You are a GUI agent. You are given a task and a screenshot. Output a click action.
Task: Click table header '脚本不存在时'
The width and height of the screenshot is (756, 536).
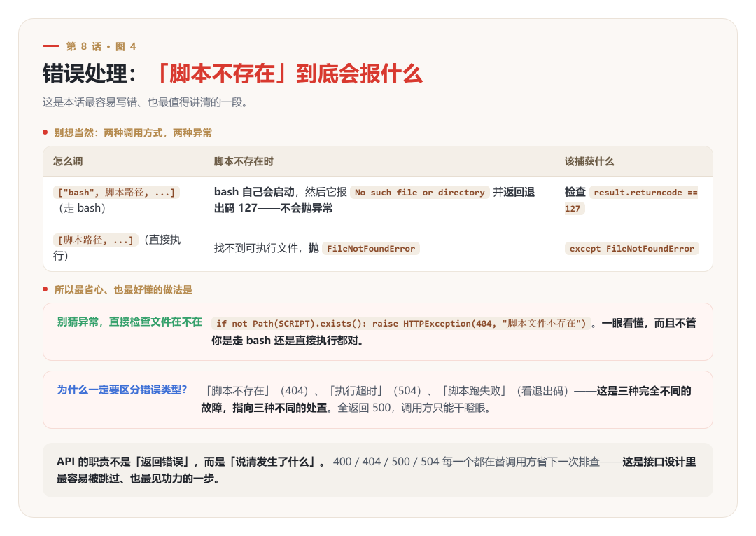point(244,161)
